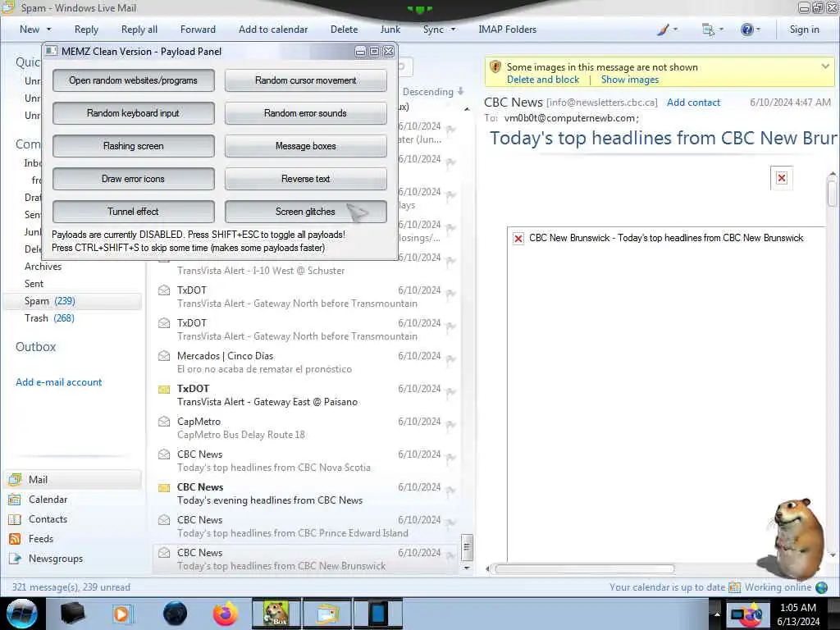
Task: Click envelope icon of CapMetro message
Action: pos(164,422)
